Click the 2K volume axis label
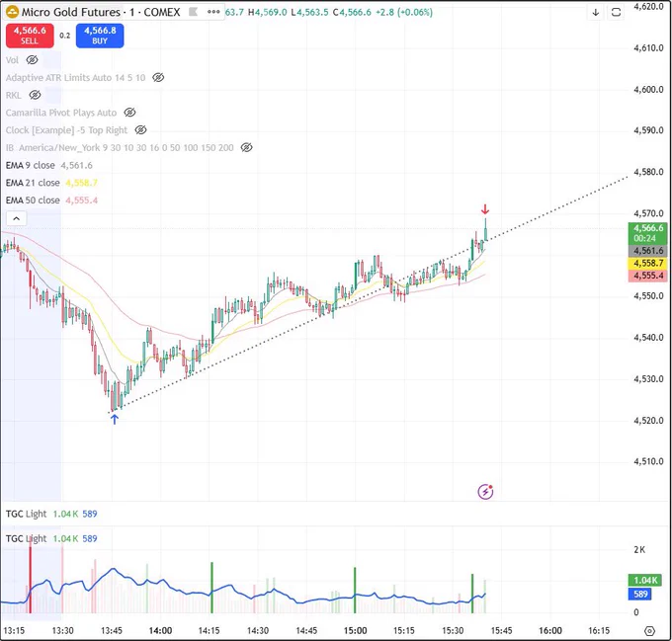 639,550
